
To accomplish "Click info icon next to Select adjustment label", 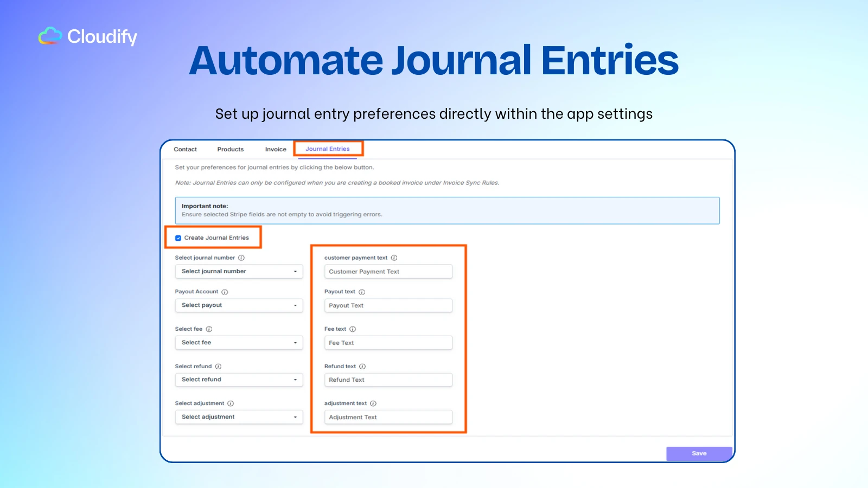I will (231, 403).
